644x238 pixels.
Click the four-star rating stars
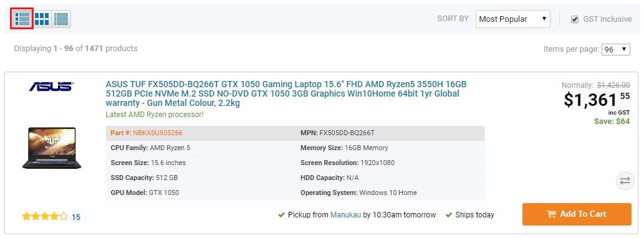pyautogui.click(x=45, y=217)
